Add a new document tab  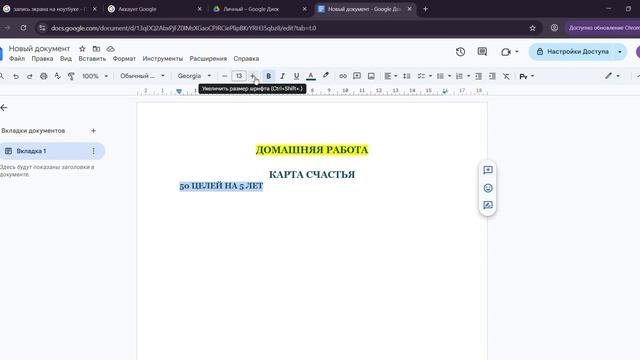pos(93,131)
